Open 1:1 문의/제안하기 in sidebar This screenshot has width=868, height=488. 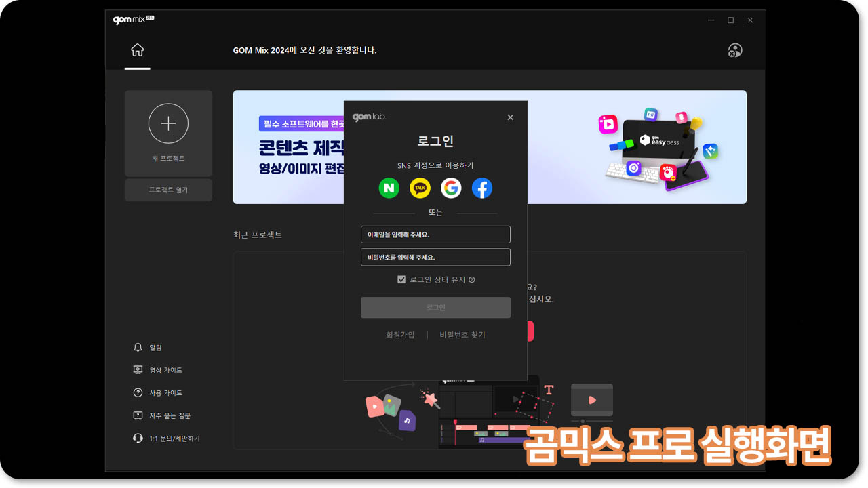pos(167,439)
